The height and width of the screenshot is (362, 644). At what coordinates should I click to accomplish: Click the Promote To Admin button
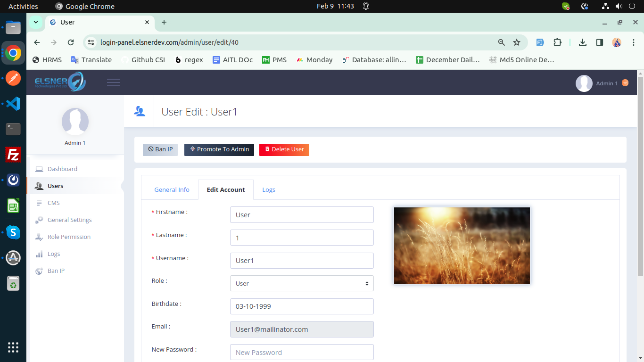pyautogui.click(x=219, y=149)
